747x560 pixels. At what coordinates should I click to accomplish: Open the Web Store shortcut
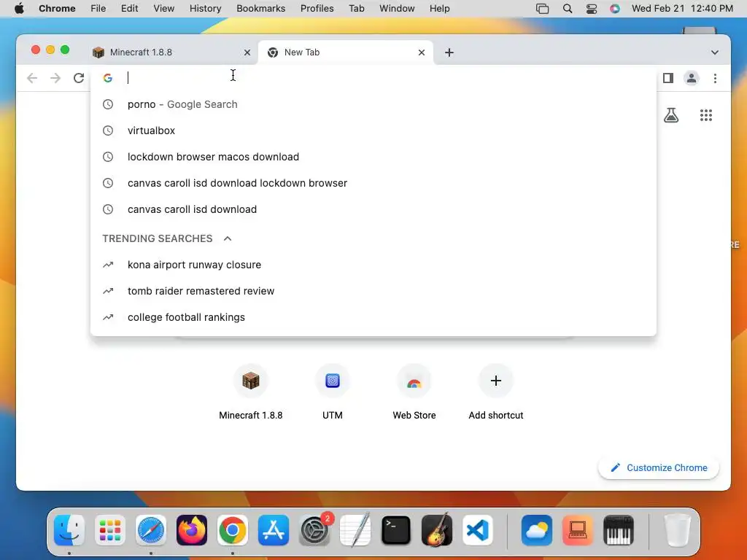(414, 393)
